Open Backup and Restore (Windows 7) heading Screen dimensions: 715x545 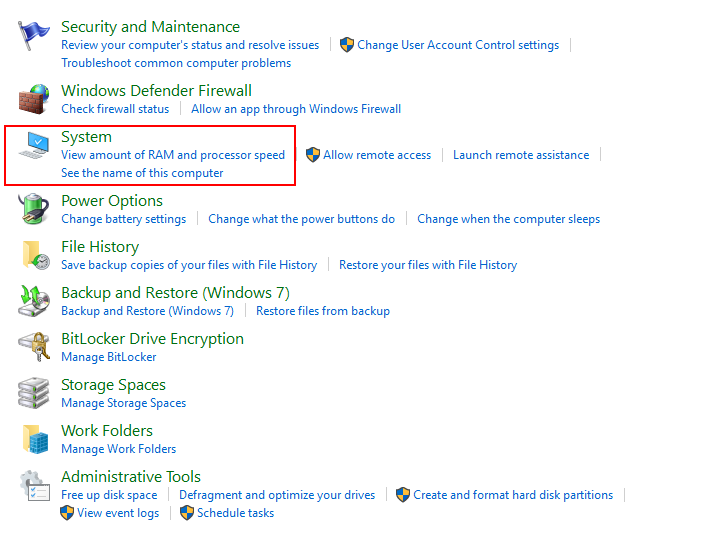[x=175, y=293]
